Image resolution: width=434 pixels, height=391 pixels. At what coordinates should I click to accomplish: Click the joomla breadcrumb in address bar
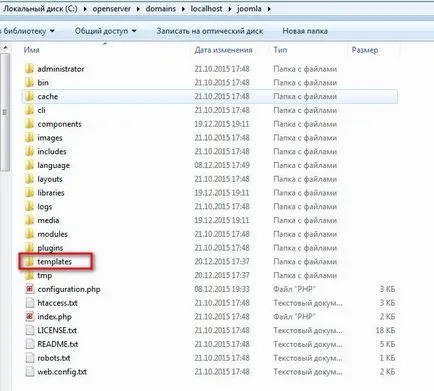pos(249,9)
